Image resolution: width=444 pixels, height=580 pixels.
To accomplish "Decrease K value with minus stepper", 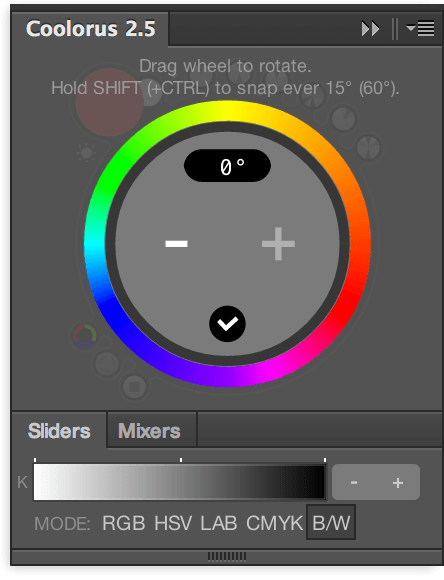I will (x=354, y=482).
